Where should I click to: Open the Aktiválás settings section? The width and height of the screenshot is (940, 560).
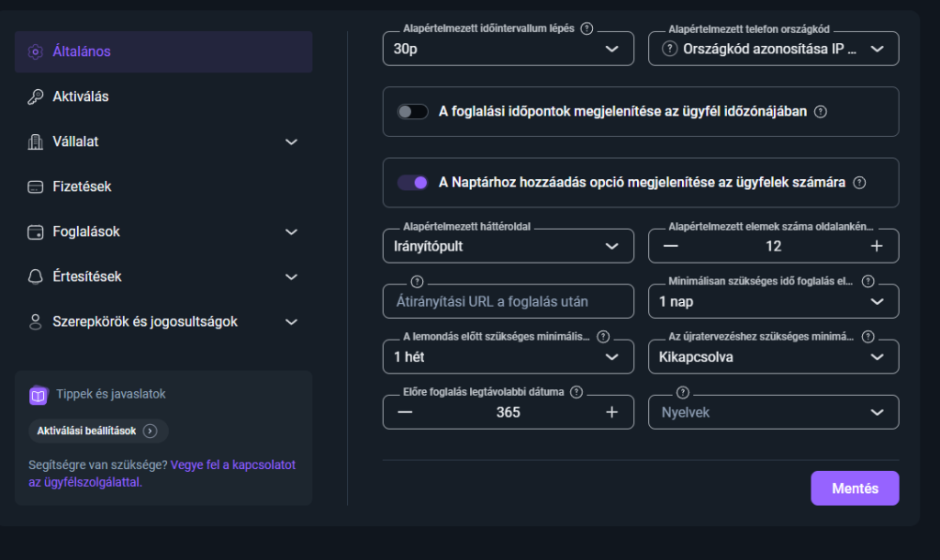coord(81,96)
